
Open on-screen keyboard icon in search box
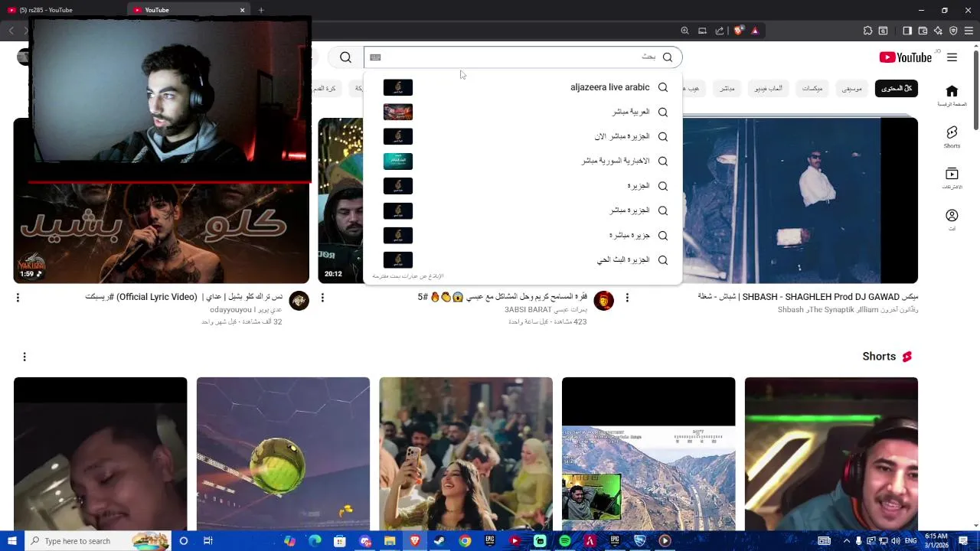[x=375, y=57]
